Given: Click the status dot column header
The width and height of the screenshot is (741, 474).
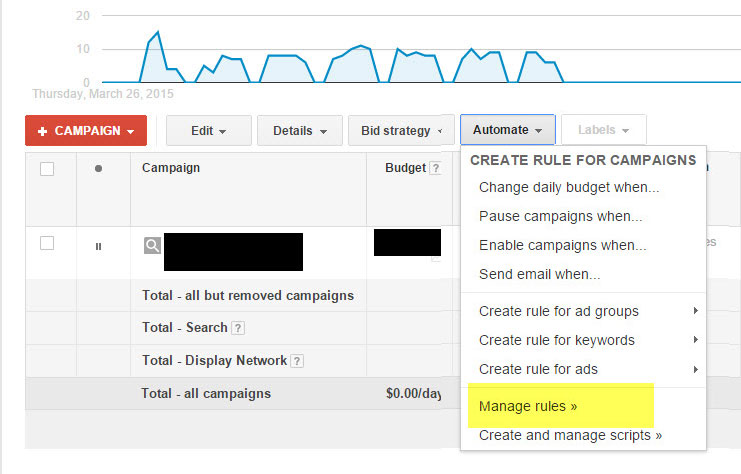Looking at the screenshot, I should coord(98,168).
